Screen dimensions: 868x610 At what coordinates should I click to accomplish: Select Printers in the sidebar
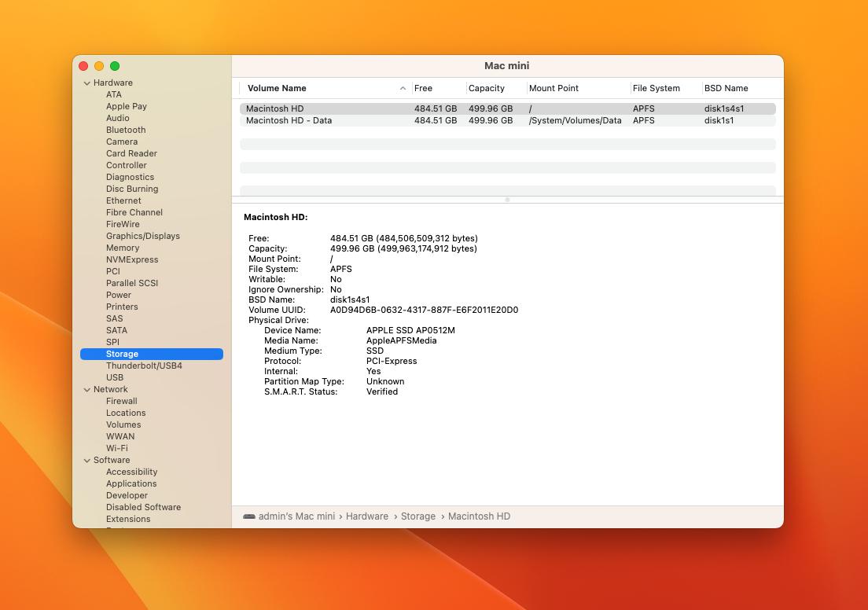123,307
